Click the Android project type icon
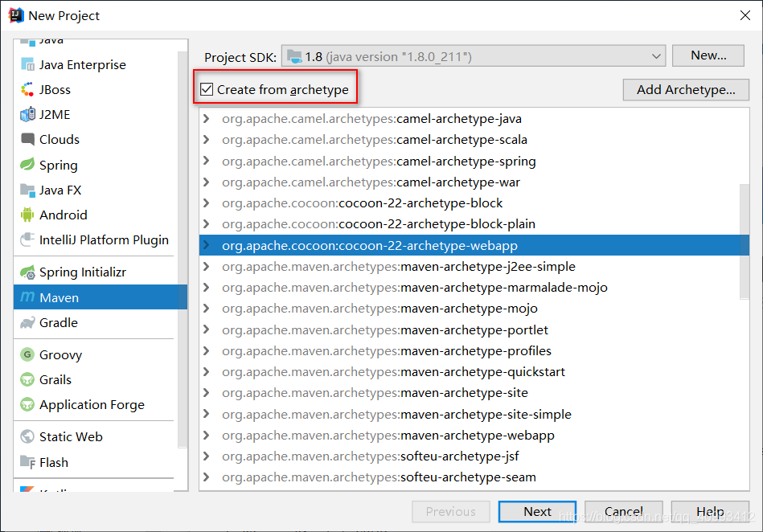 click(x=28, y=215)
